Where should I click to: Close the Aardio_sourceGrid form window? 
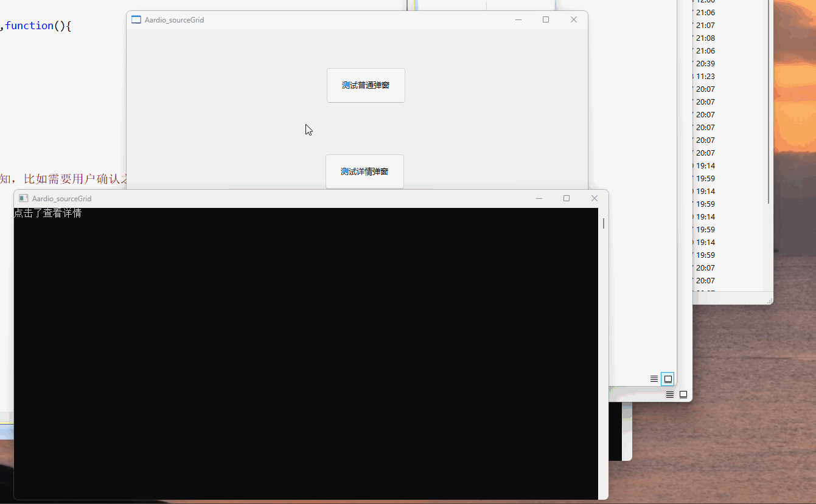[x=573, y=19]
